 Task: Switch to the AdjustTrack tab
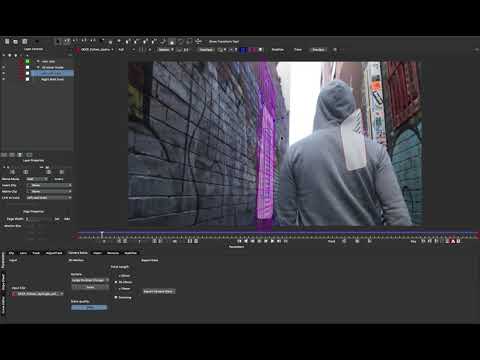click(54, 253)
